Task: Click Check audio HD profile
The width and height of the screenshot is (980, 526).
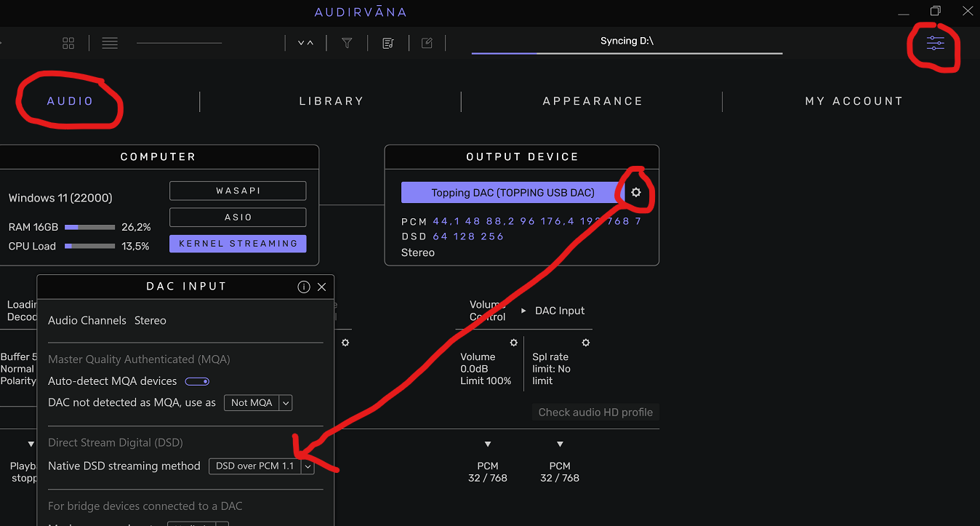Action: pyautogui.click(x=595, y=412)
